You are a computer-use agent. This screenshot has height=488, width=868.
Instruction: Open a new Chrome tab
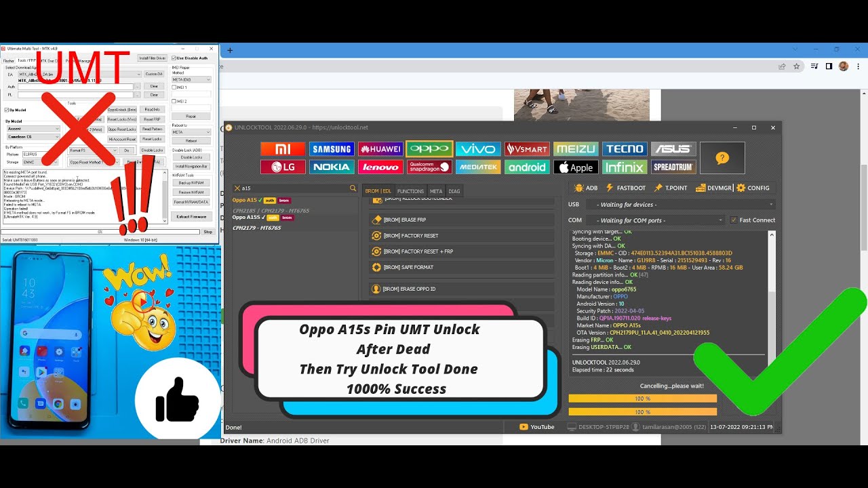(x=230, y=50)
